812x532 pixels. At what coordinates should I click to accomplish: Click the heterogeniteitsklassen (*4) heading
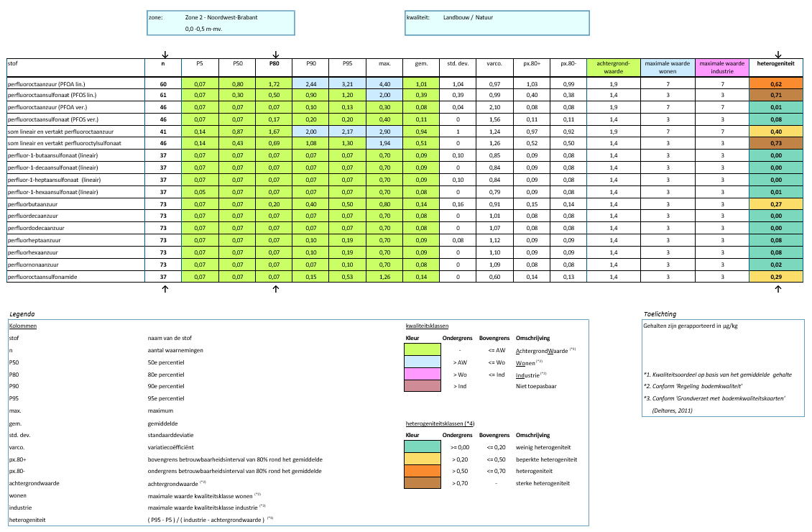coord(440,423)
